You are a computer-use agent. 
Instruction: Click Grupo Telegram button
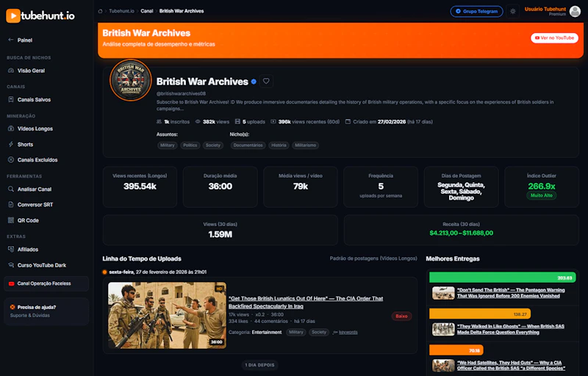[x=476, y=11]
